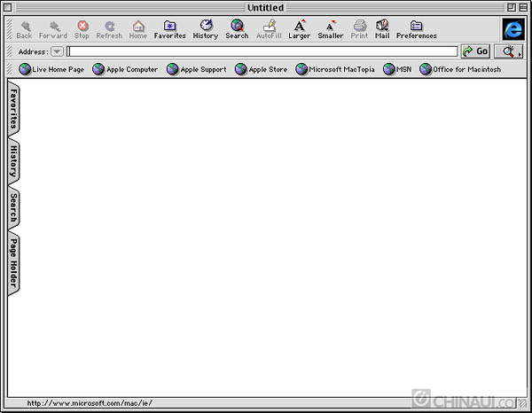Open the Favorites sidebar tab
532x413 pixels.
click(x=13, y=108)
